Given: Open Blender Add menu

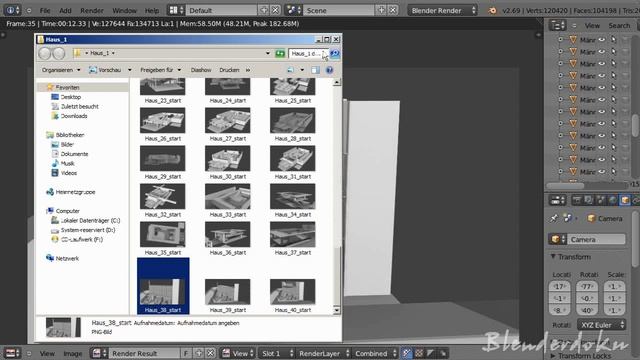Looking at the screenshot, I should (x=65, y=10).
